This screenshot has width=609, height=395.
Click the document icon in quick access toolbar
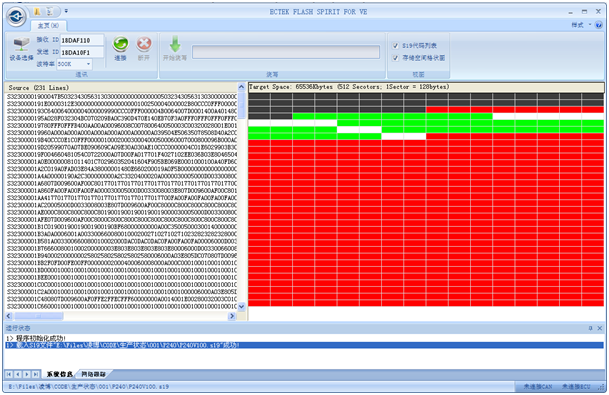[50, 12]
